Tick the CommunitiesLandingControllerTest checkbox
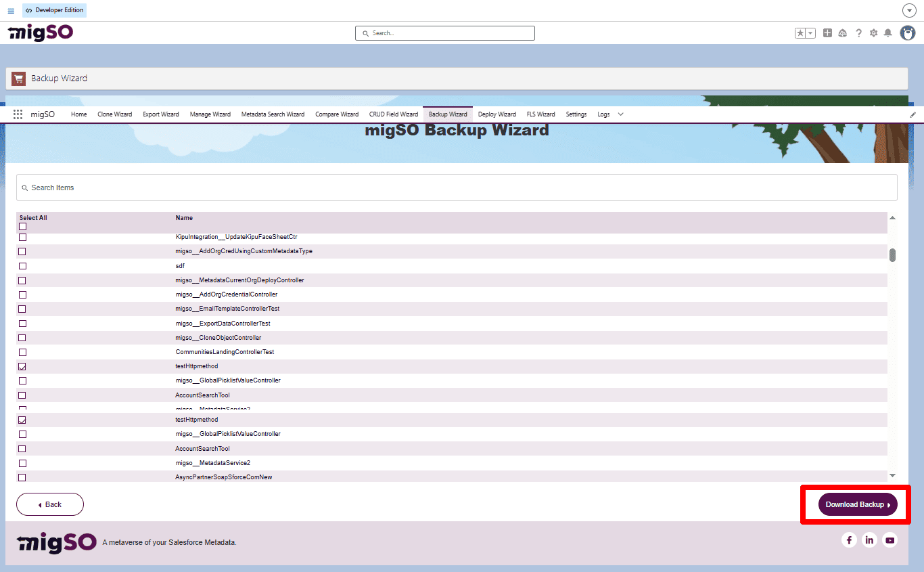 tap(22, 352)
